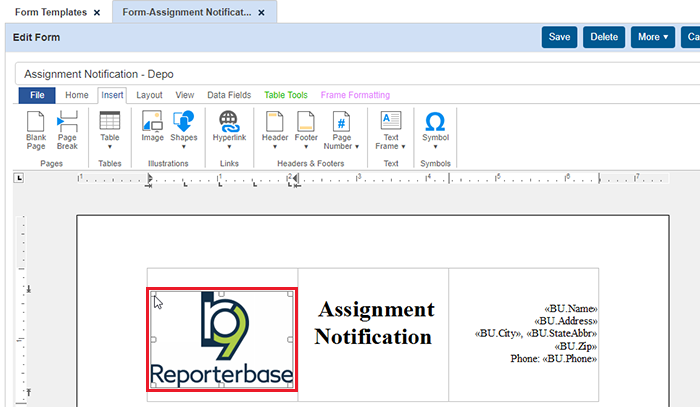Viewport: 700px width, 407px height.
Task: Click the Image insert icon
Action: pyautogui.click(x=153, y=127)
